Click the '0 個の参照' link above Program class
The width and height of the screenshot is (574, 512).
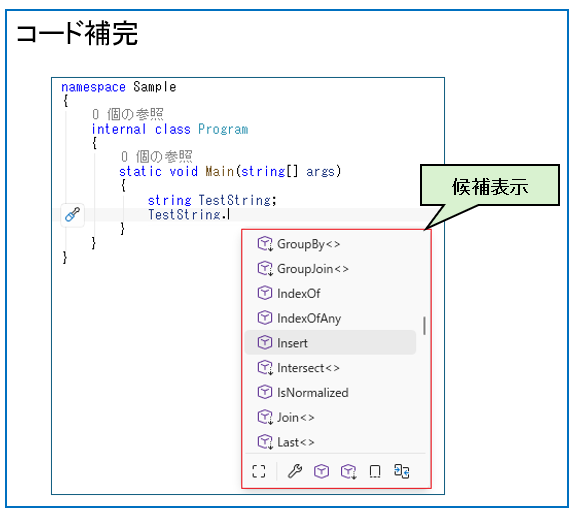pyautogui.click(x=128, y=114)
